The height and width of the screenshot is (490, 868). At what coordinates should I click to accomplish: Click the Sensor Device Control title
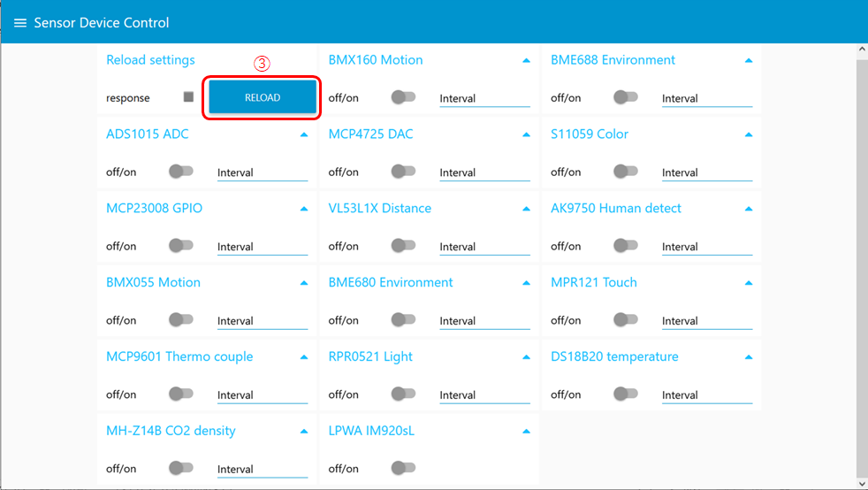coord(102,23)
